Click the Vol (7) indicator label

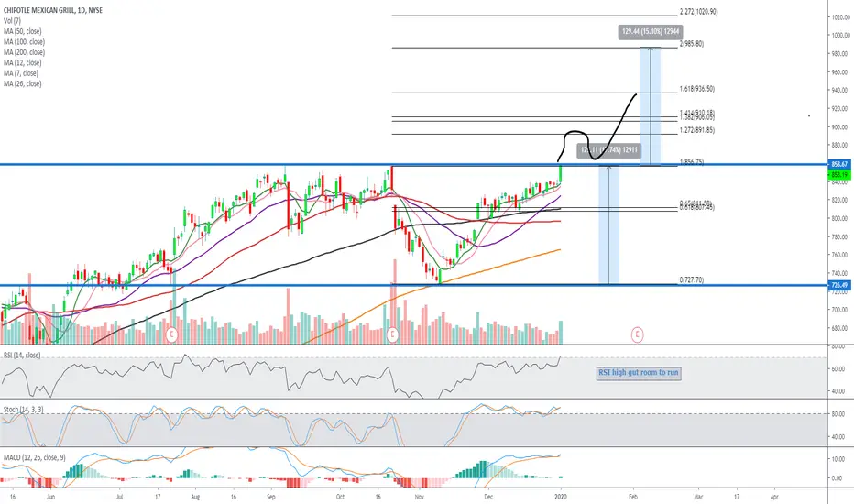[13, 21]
